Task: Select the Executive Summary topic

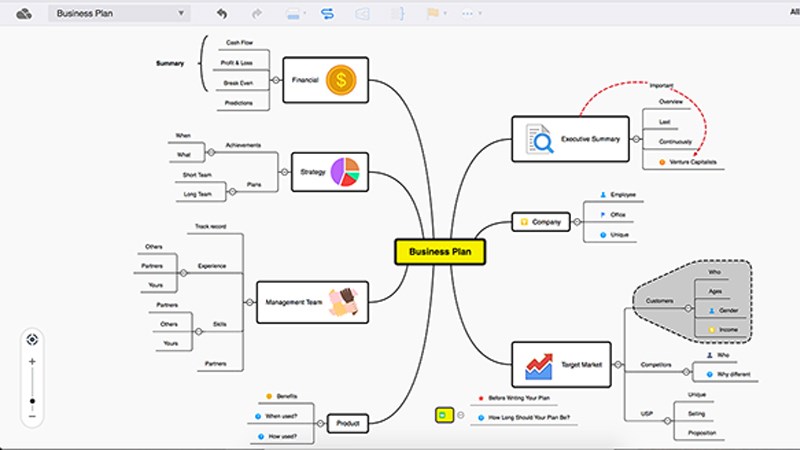Action: (x=570, y=139)
